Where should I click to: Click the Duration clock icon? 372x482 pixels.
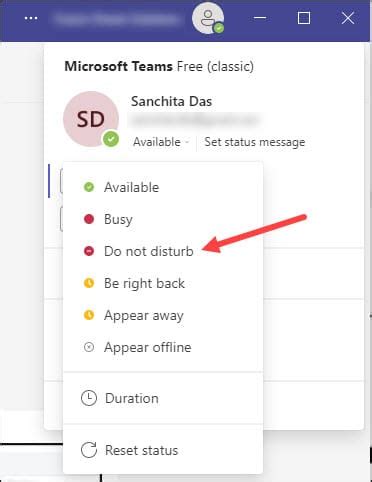89,398
